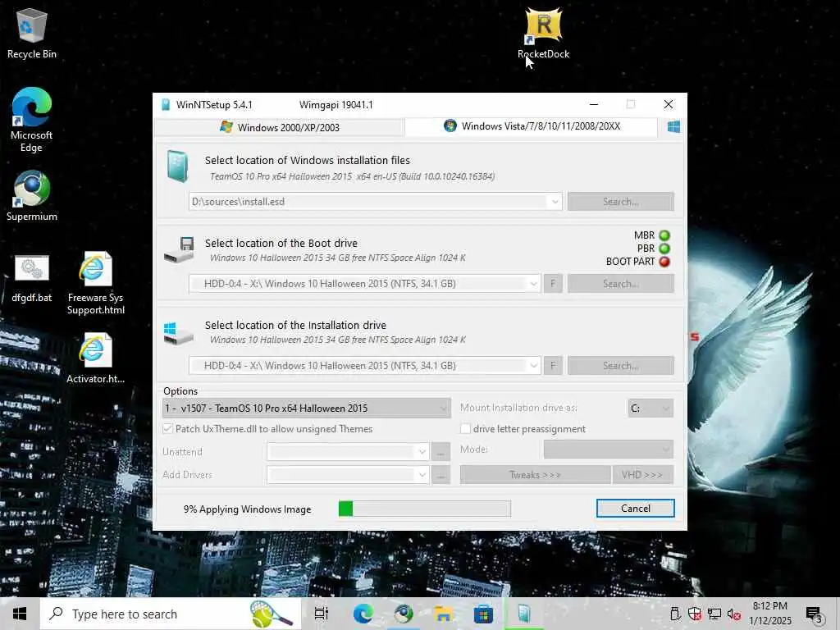Viewport: 840px width, 630px height.
Task: Open the VHD >>> options
Action: [x=643, y=475]
